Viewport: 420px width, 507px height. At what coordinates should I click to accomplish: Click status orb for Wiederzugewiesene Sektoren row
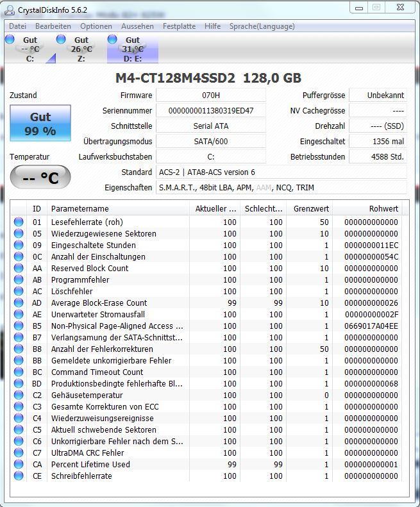tap(19, 233)
